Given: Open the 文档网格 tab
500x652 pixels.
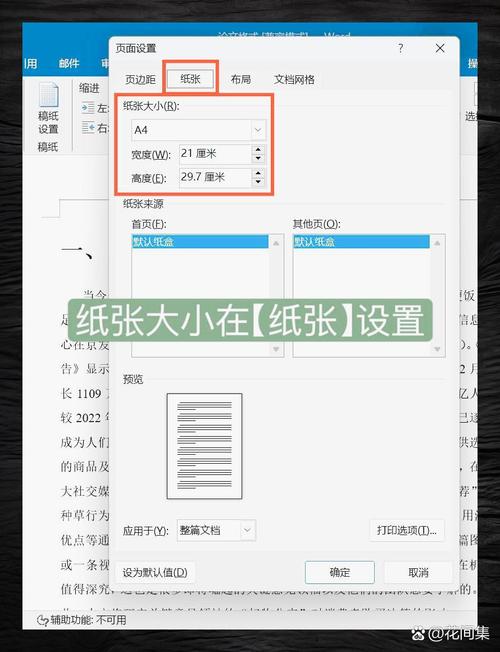Looking at the screenshot, I should 294,79.
